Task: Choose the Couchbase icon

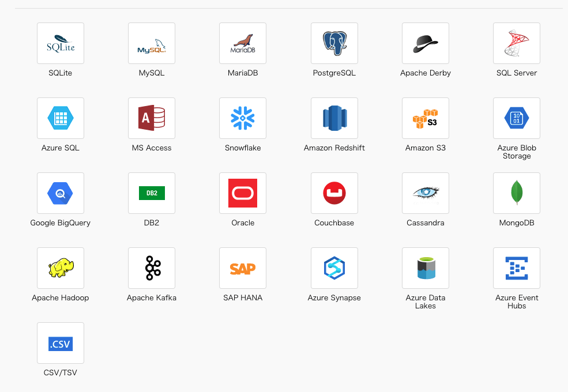Action: (x=334, y=193)
